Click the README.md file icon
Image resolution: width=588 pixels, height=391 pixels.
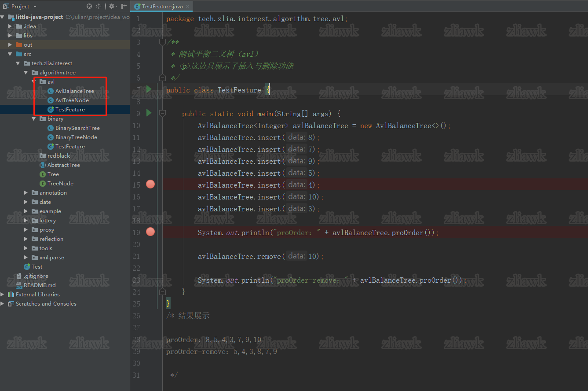(19, 285)
